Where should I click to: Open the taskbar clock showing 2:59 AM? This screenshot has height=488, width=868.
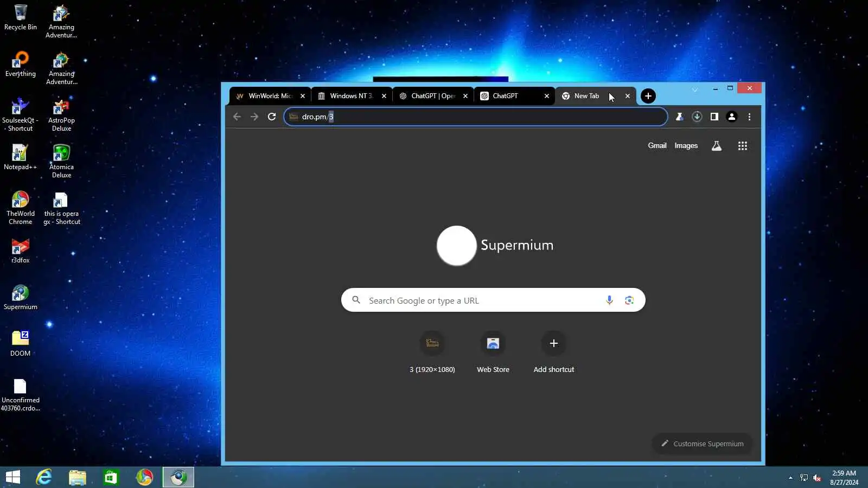(844, 478)
